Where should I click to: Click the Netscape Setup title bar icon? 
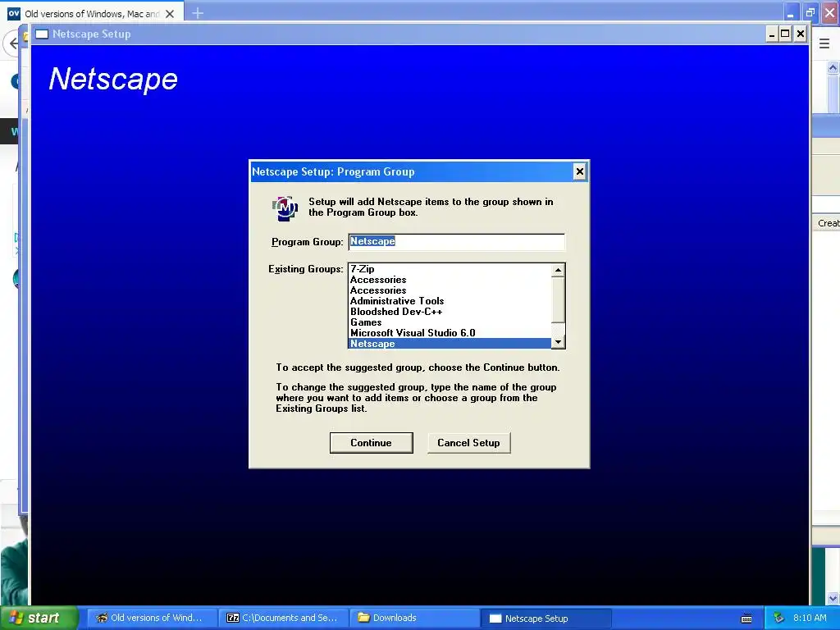click(42, 34)
